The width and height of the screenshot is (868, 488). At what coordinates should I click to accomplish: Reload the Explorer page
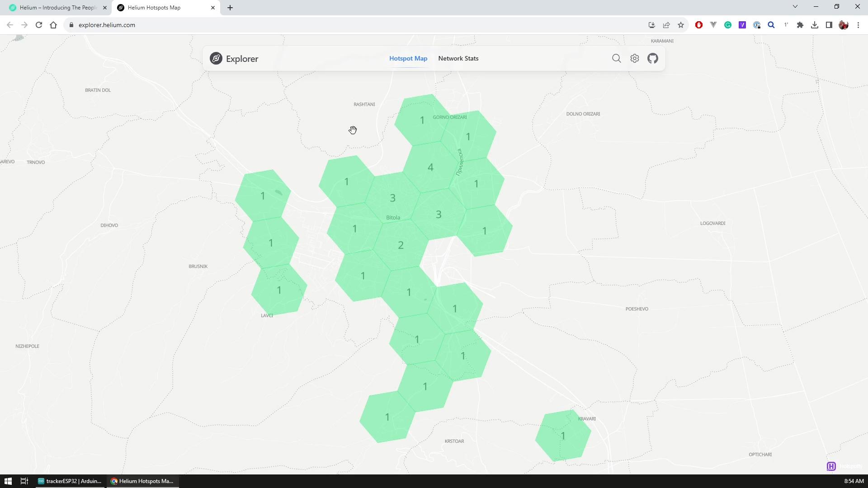tap(39, 25)
